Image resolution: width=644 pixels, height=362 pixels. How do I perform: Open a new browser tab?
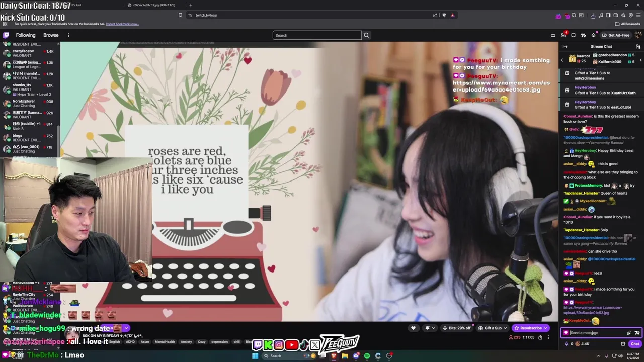(x=190, y=5)
